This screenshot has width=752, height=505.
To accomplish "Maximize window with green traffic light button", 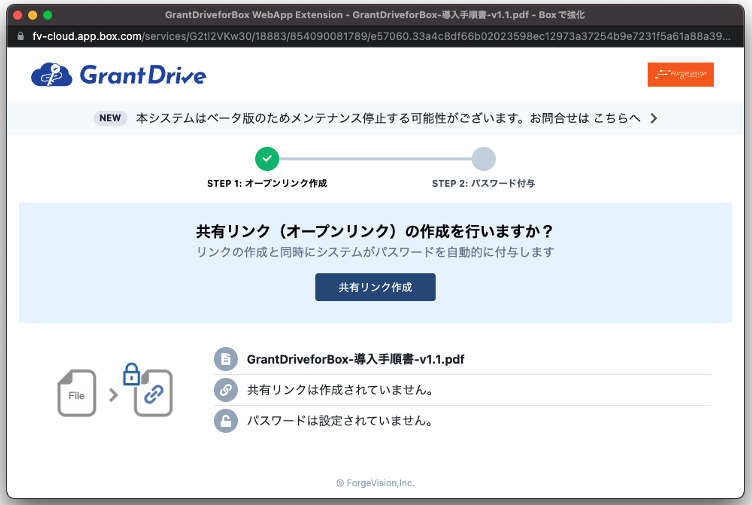I will click(x=47, y=15).
